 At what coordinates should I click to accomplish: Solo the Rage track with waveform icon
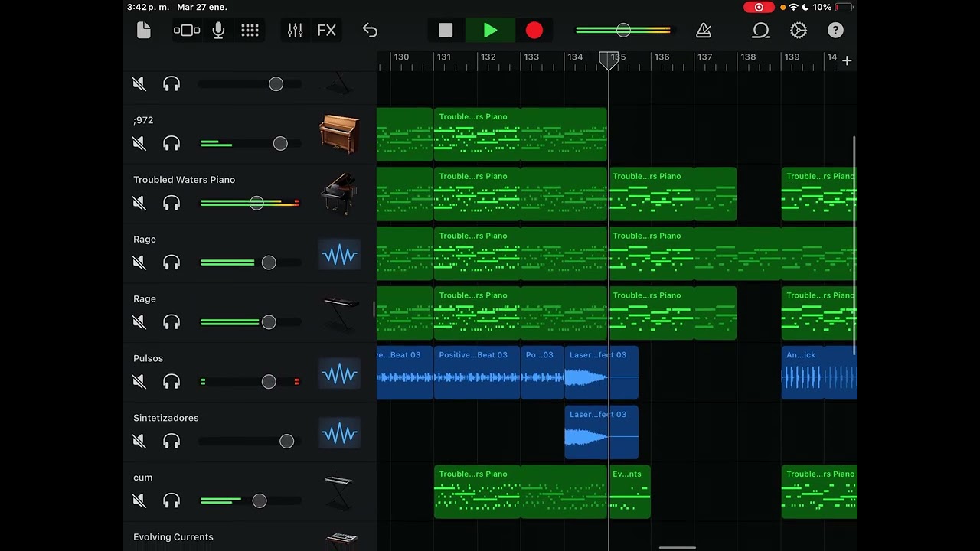171,262
